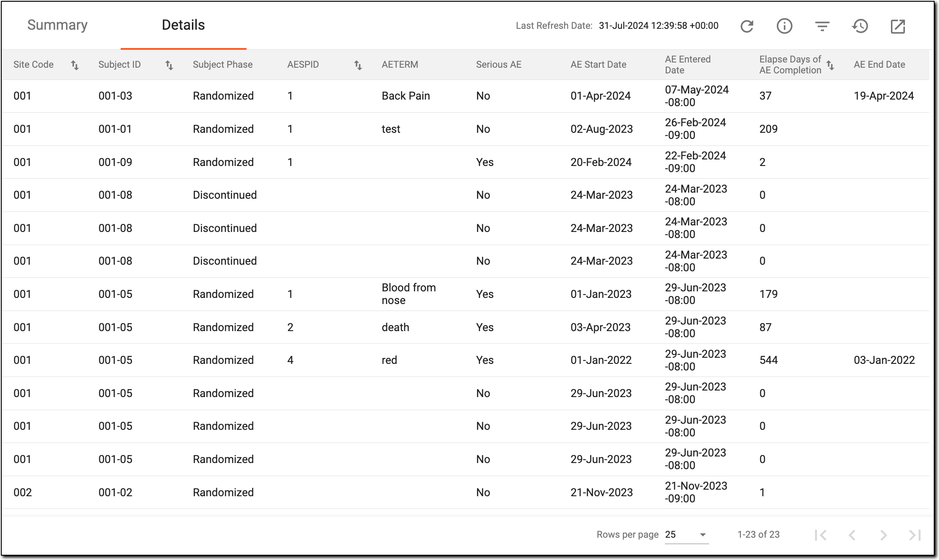
Task: Select the Details tab
Action: (x=183, y=25)
